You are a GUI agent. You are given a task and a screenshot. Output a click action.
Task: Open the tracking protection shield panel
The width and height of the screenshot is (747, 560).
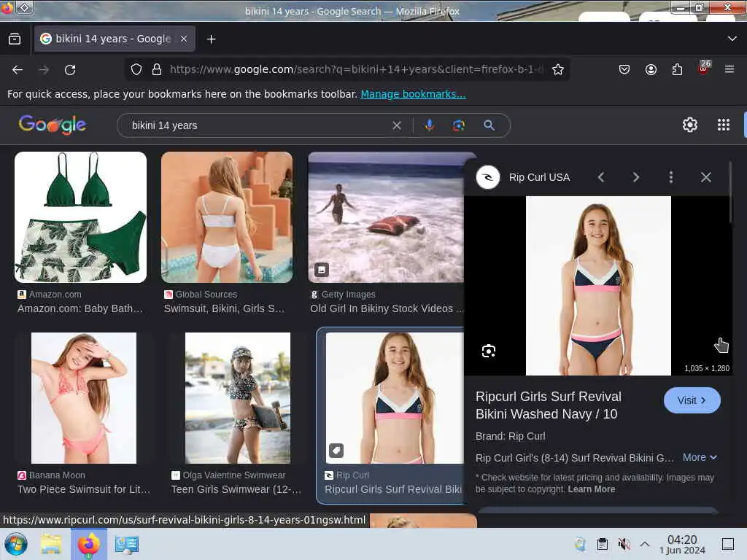[136, 69]
